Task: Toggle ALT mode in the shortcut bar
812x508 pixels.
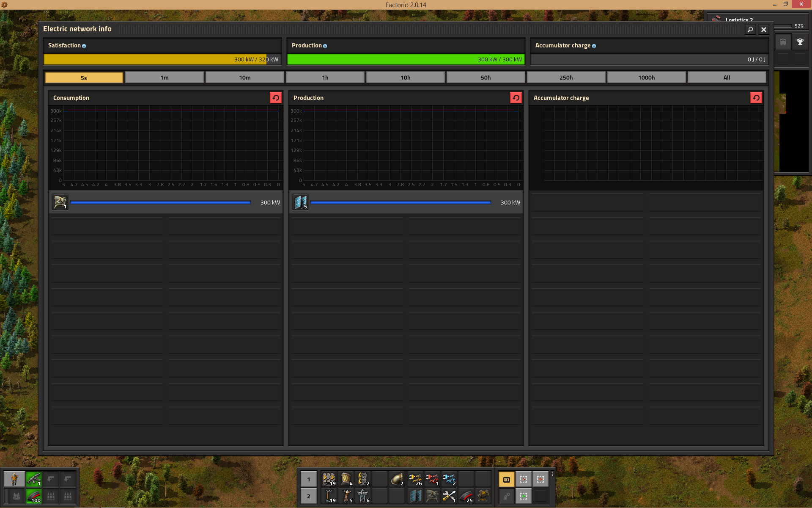Action: pyautogui.click(x=506, y=479)
